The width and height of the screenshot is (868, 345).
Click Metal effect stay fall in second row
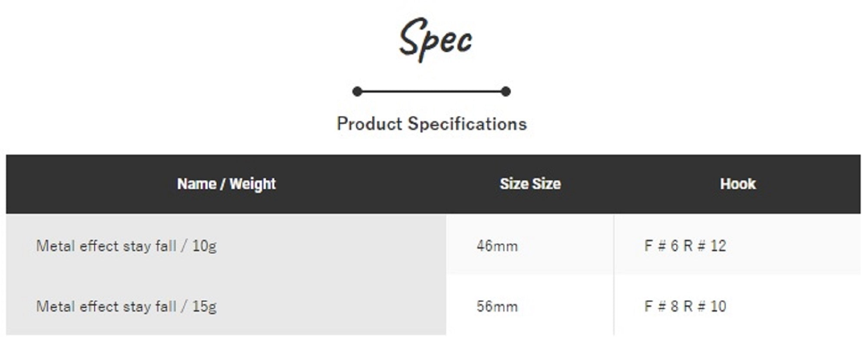tap(106, 307)
